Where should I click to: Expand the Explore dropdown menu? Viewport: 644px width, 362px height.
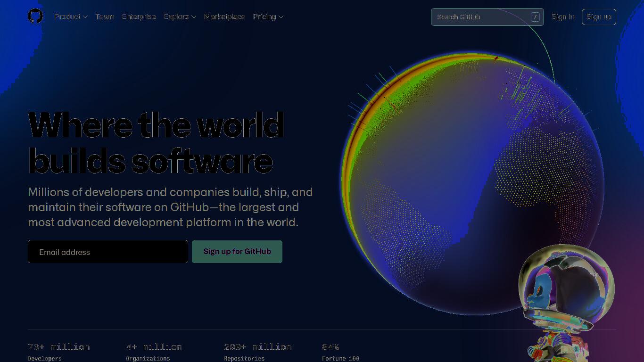pyautogui.click(x=180, y=16)
